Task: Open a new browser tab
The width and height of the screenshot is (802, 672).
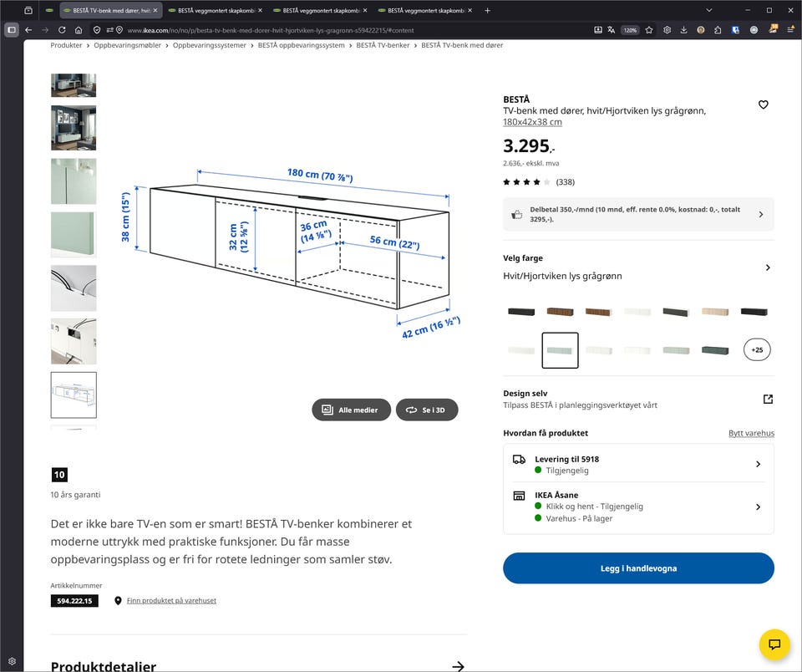Action: tap(487, 10)
